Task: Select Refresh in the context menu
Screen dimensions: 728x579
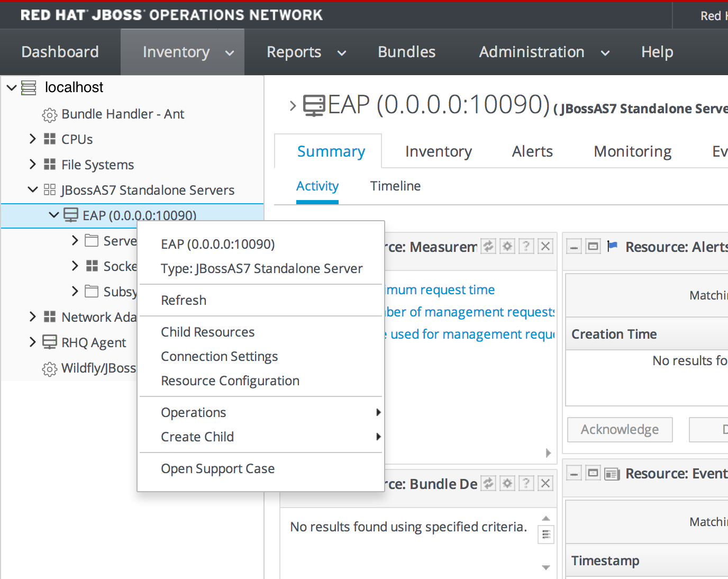Action: (261, 300)
